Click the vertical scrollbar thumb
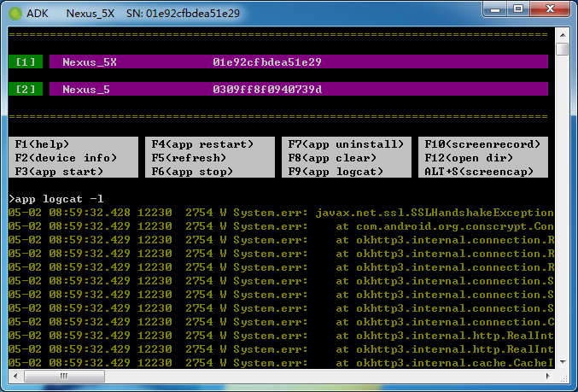Screen dimensions: 578x392 click(x=563, y=49)
